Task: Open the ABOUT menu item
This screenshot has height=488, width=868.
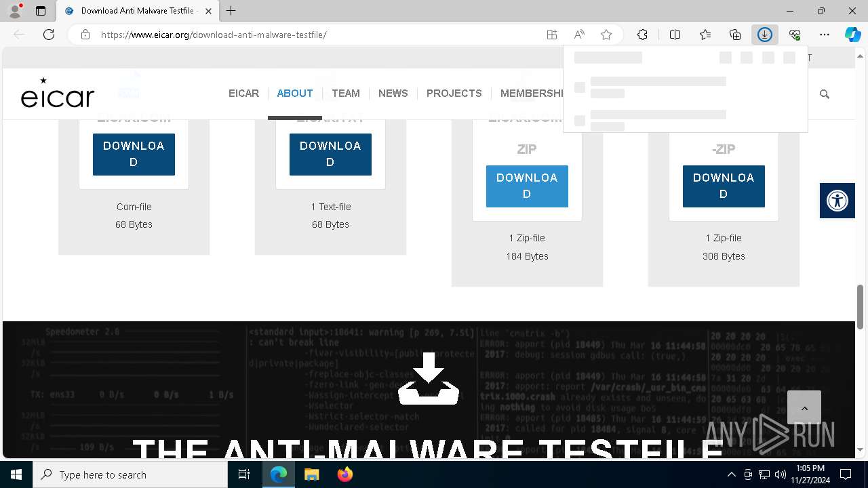Action: point(295,94)
